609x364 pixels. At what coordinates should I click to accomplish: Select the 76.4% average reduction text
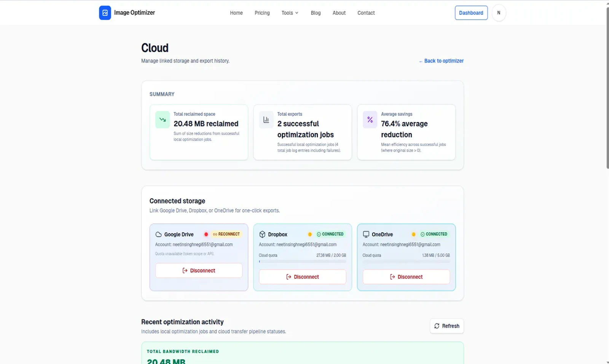point(404,129)
